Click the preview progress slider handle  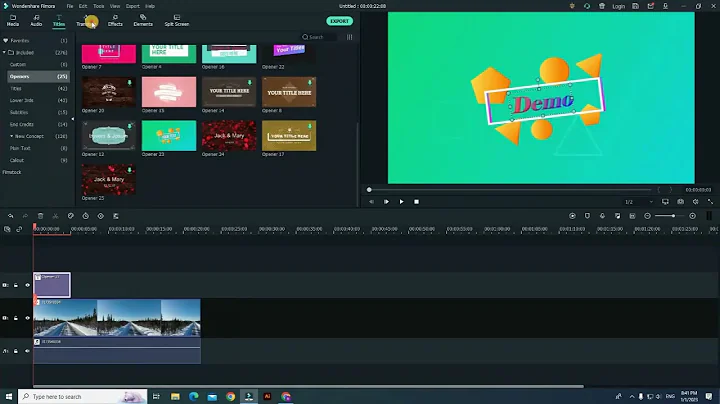point(369,190)
